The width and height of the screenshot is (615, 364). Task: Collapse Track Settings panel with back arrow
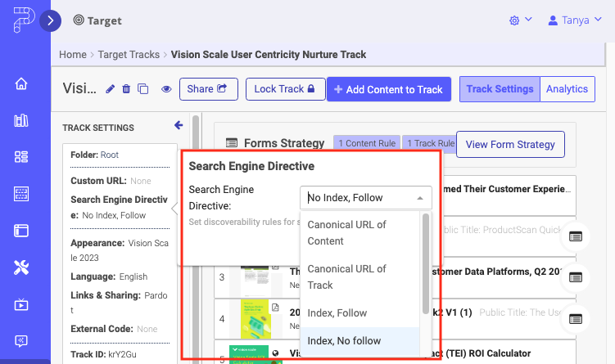pos(179,125)
